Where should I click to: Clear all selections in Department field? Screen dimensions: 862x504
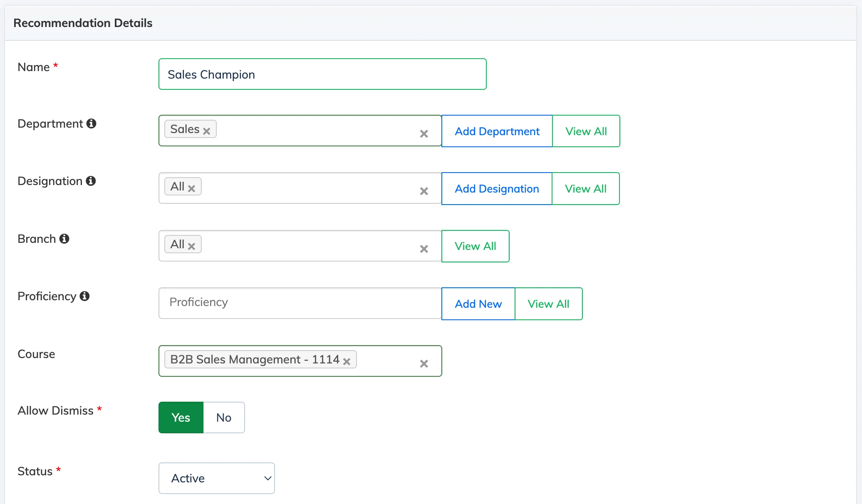(424, 134)
